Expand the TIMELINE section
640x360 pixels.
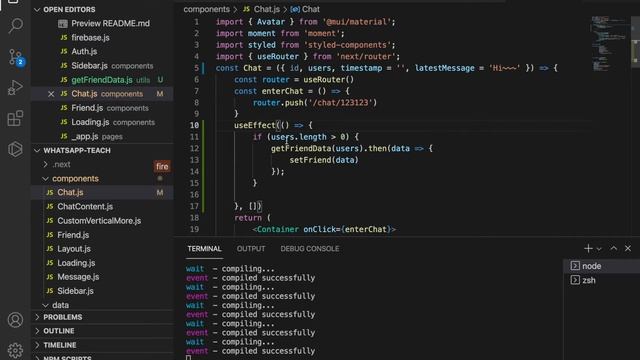(102, 345)
